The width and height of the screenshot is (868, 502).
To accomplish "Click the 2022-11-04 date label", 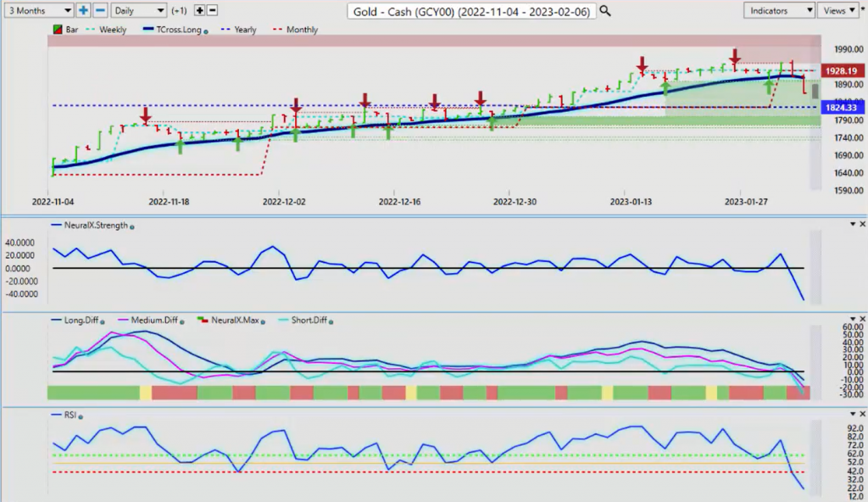I will pos(53,202).
